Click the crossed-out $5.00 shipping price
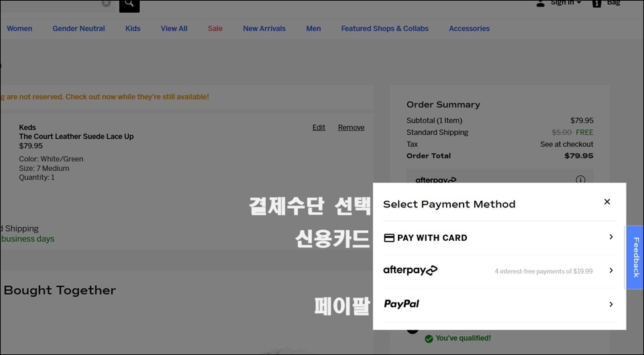 (x=562, y=132)
